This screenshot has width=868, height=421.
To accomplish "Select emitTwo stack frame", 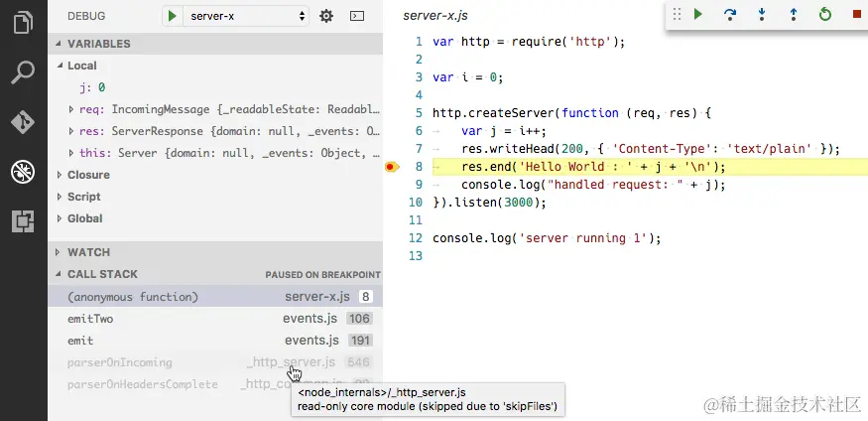I will tap(215, 319).
